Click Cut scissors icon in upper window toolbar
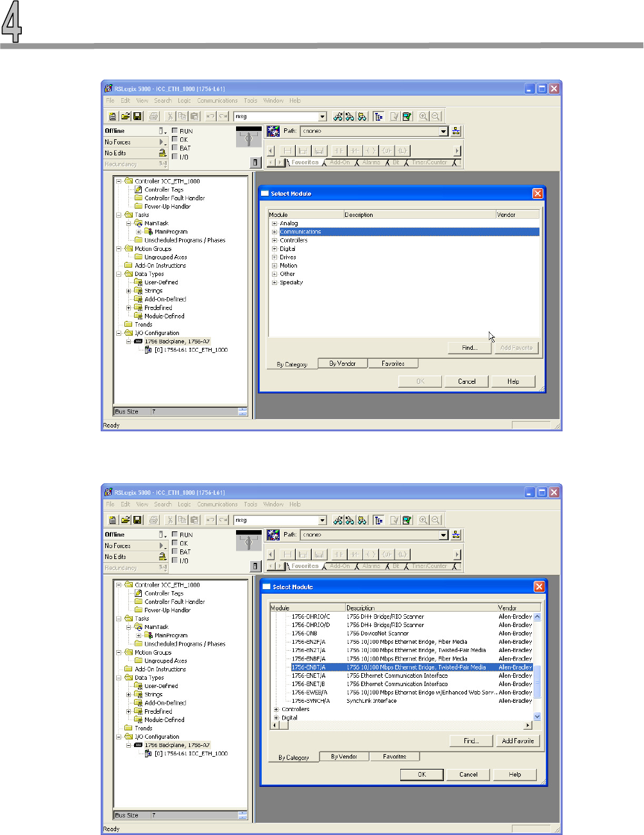The width and height of the screenshot is (644, 835). 170,116
